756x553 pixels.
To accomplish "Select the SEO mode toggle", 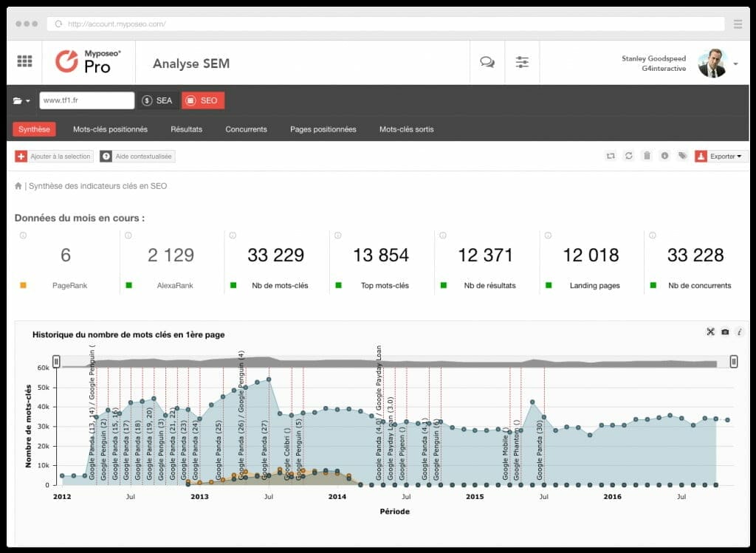I will pos(202,100).
